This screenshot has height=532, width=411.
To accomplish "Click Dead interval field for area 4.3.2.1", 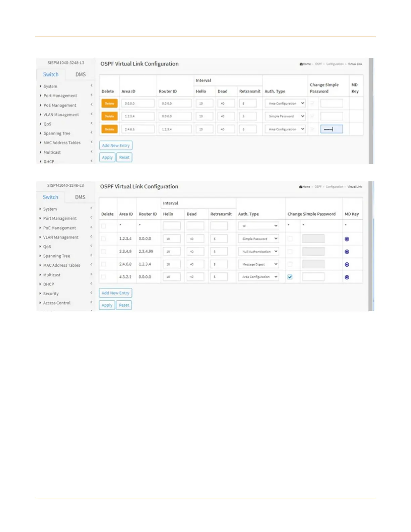I will [x=195, y=277].
